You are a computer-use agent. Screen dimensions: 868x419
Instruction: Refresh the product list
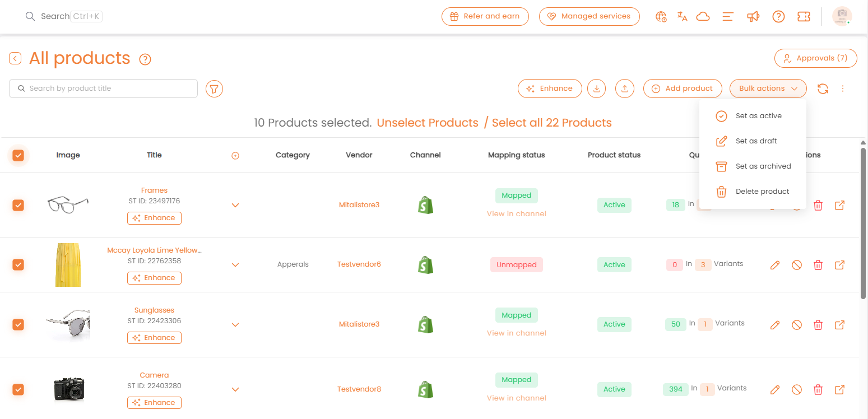point(823,89)
